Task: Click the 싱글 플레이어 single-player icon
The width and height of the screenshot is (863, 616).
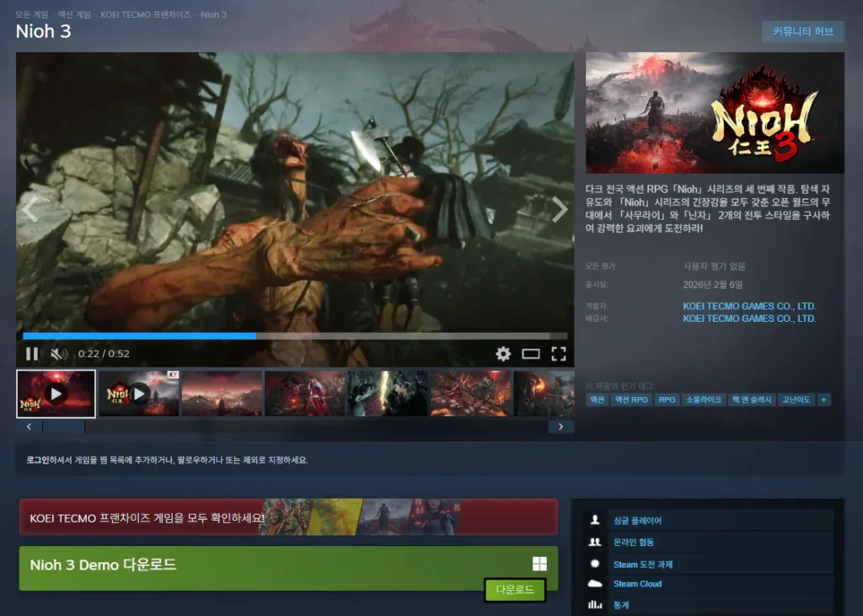Action: point(596,522)
